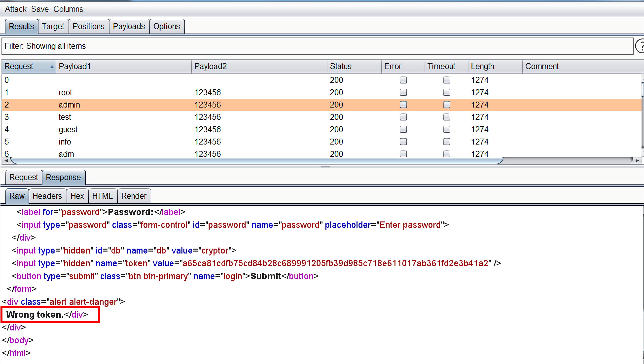Sort by the Timeout column header

coord(447,66)
